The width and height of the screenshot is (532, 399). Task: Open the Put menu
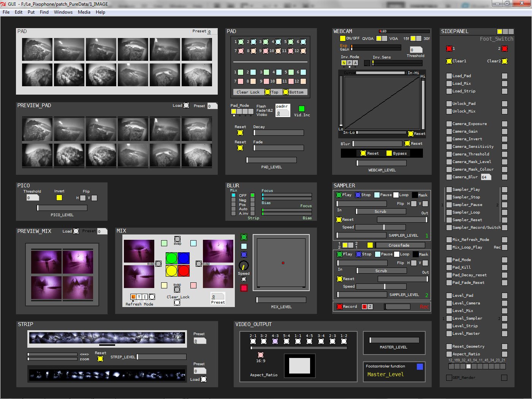(x=31, y=12)
